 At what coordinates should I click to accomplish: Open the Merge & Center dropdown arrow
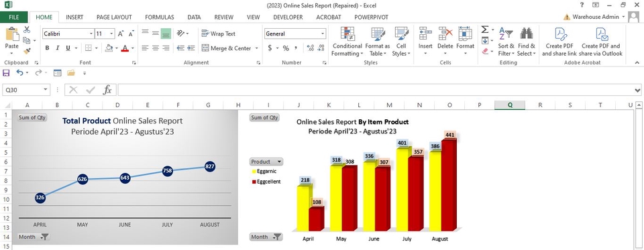pos(257,48)
